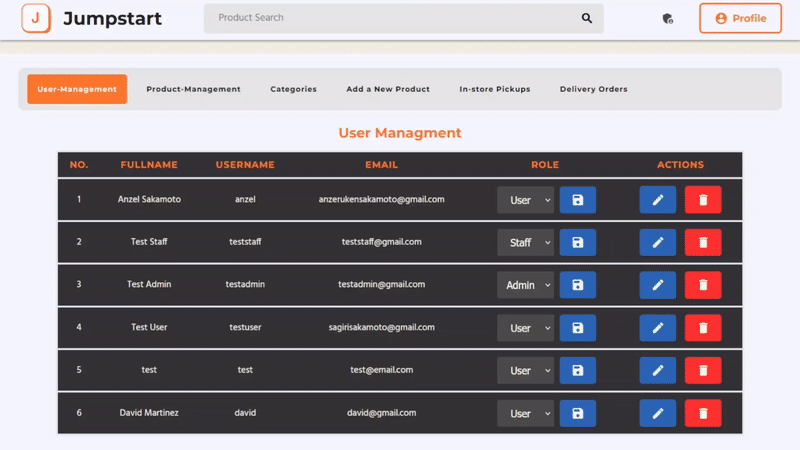
Task: Switch to User-Management tab
Action: (x=77, y=89)
